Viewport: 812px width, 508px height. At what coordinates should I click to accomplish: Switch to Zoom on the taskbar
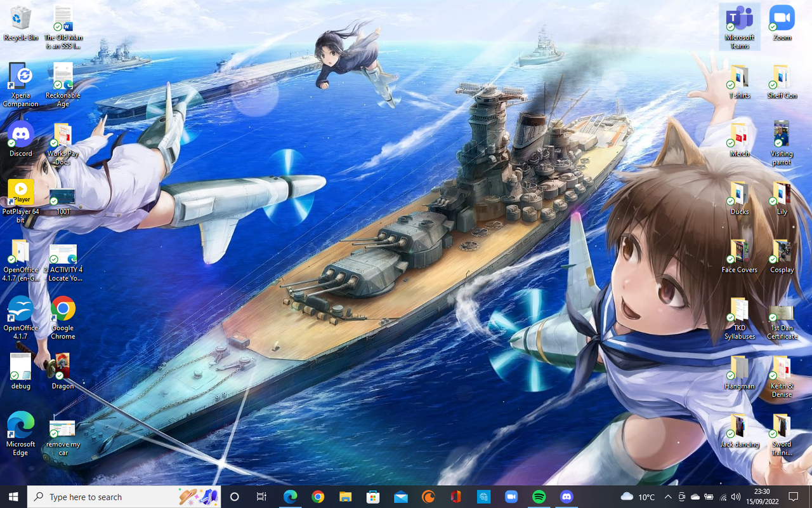tap(511, 497)
